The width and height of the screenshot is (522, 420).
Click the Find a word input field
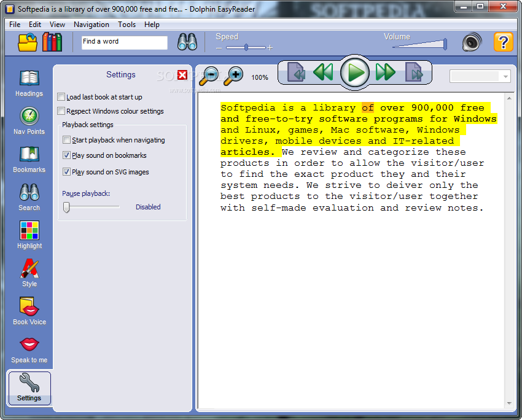click(125, 42)
